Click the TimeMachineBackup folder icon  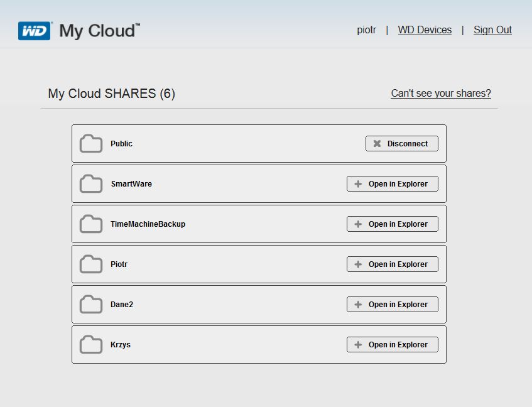[91, 224]
